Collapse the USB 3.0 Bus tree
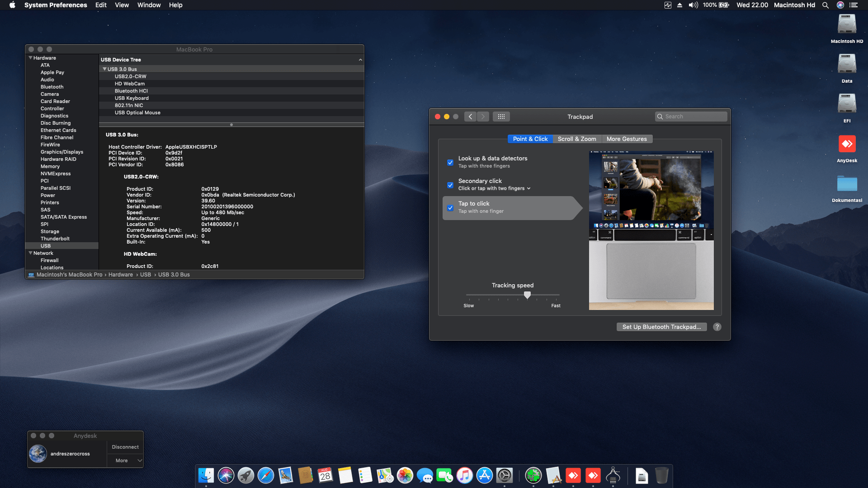 (105, 69)
